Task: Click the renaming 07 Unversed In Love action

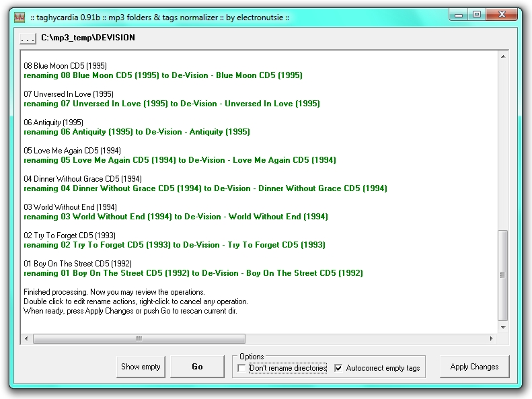Action: 172,104
